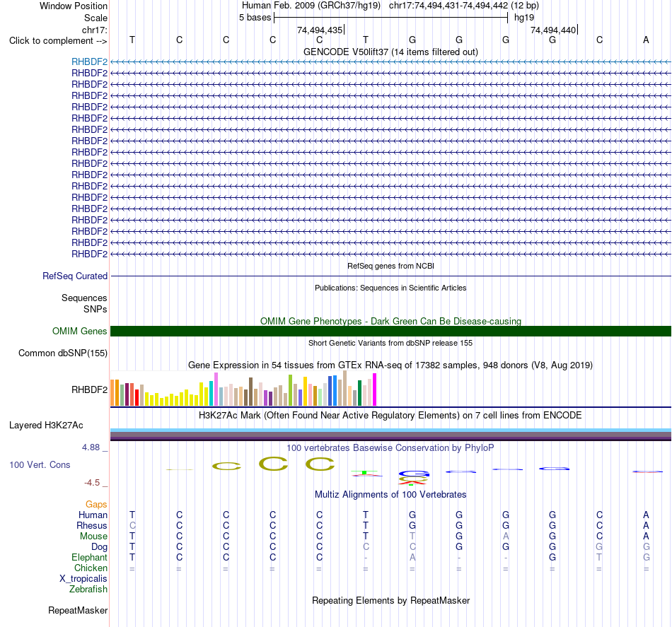Click the 4.88 PhyloP upper scale value

tap(91, 447)
